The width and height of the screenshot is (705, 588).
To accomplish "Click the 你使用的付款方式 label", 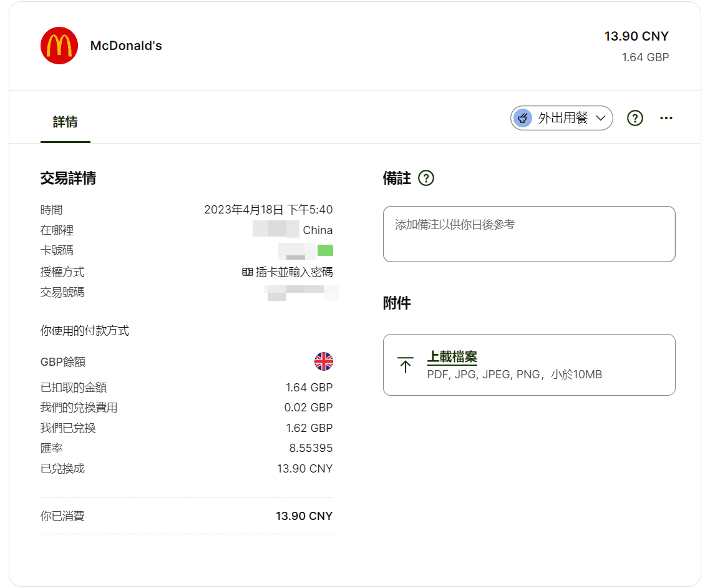I will [84, 331].
